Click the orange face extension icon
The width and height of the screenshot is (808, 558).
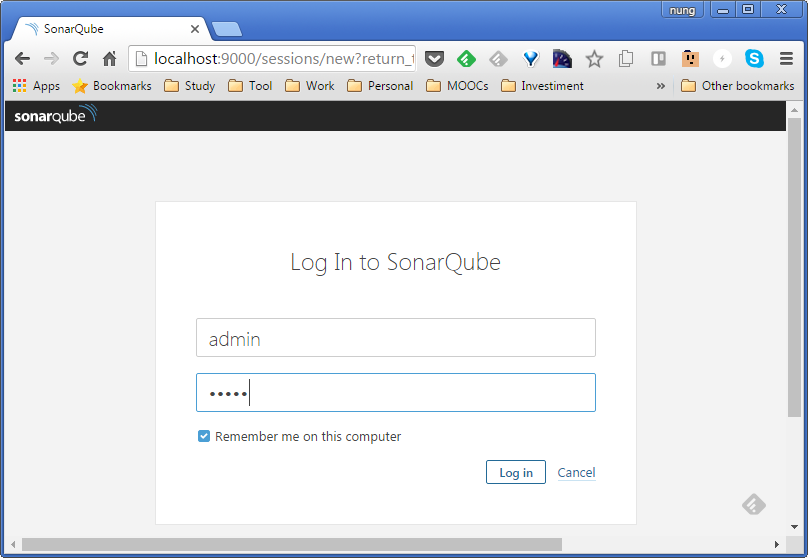pos(690,59)
